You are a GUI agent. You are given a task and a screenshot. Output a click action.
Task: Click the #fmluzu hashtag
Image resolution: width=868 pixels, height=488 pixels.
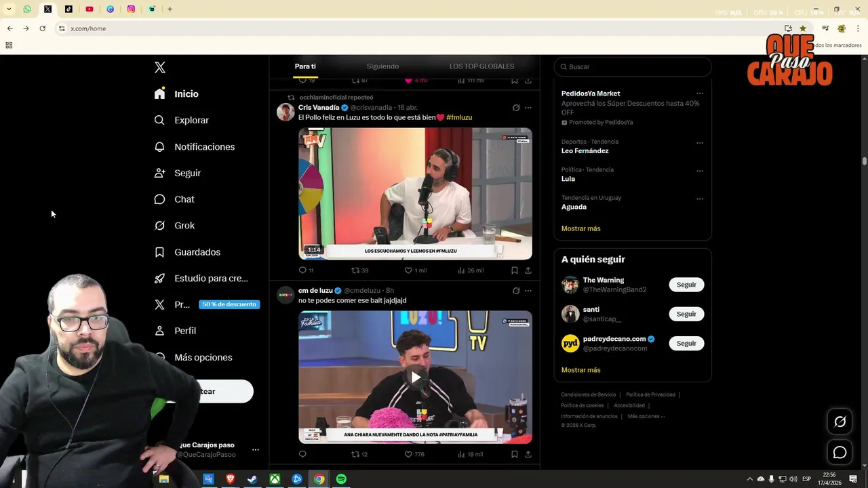click(459, 117)
